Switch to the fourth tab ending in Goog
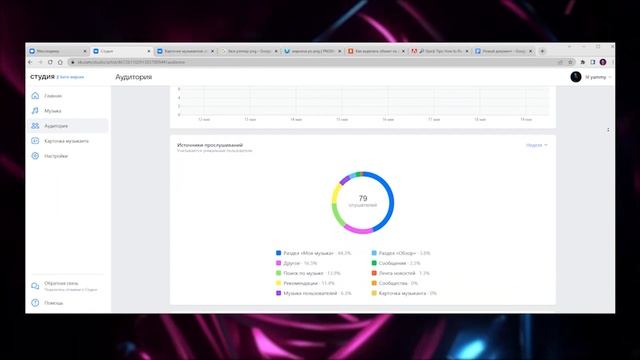 click(248, 51)
